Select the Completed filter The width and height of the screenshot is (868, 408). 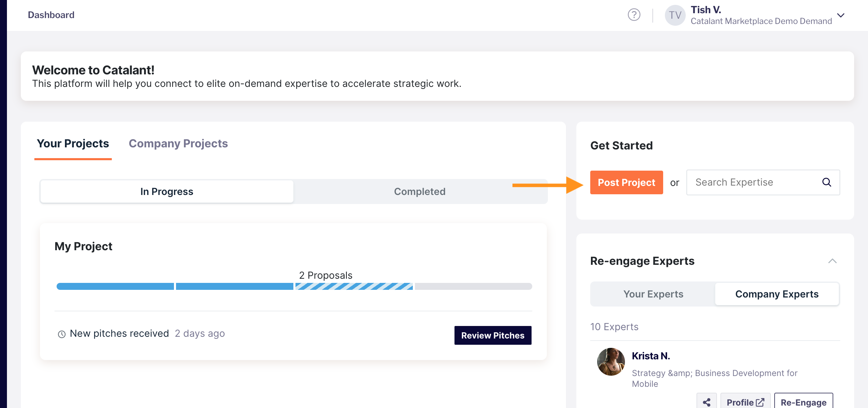pyautogui.click(x=420, y=191)
